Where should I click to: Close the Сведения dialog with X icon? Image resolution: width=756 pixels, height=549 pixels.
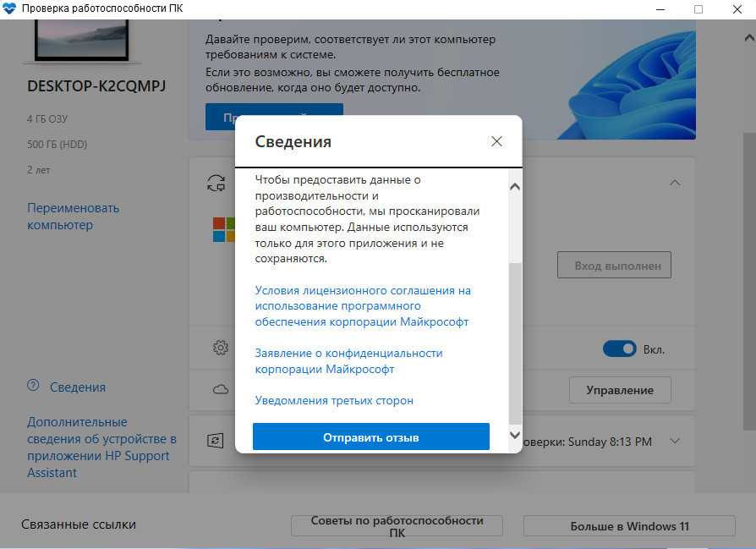click(x=496, y=141)
